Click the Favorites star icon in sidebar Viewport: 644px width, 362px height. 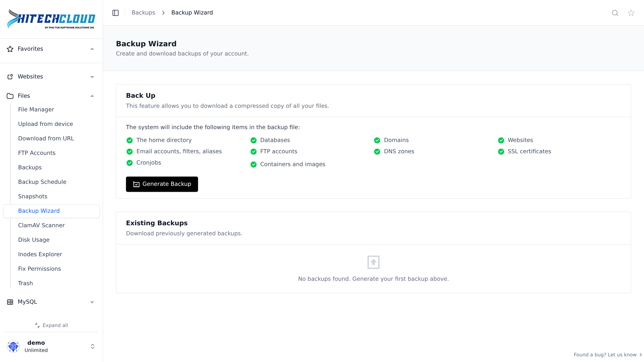pos(10,49)
